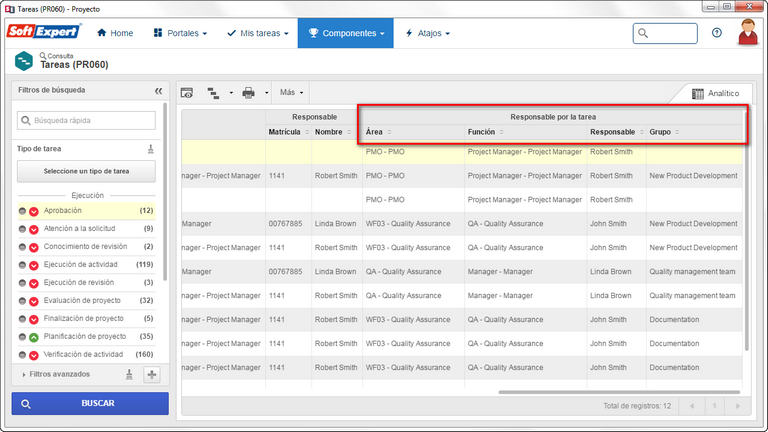Viewport: 768px width, 432px height.
Task: Open the Portales menu
Action: (x=180, y=33)
